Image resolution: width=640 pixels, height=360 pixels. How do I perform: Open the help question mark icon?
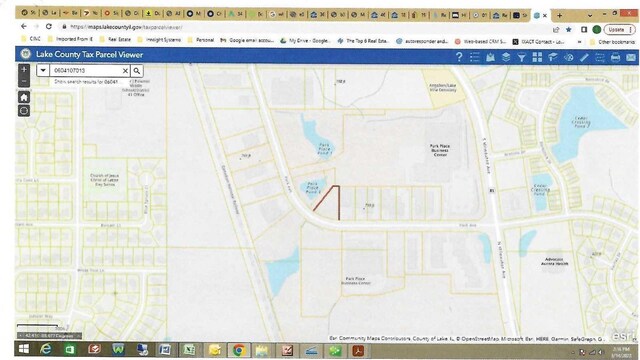[x=459, y=57]
